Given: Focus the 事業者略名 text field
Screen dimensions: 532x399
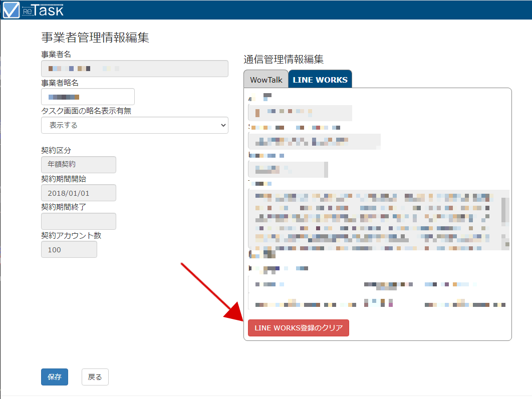Looking at the screenshot, I should coord(88,97).
